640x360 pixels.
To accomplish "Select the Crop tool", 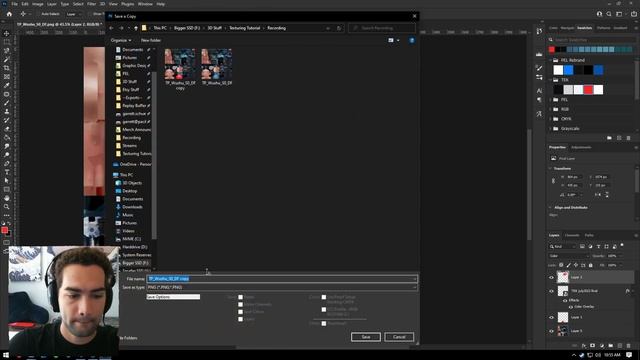I will click(7, 68).
